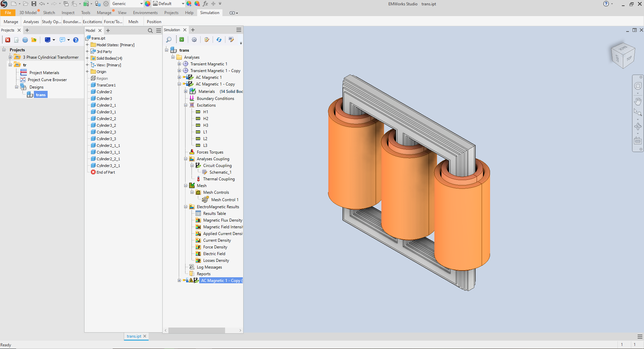The image size is (644, 349).
Task: Close the navigation bar with its small X
Action: 641,77
